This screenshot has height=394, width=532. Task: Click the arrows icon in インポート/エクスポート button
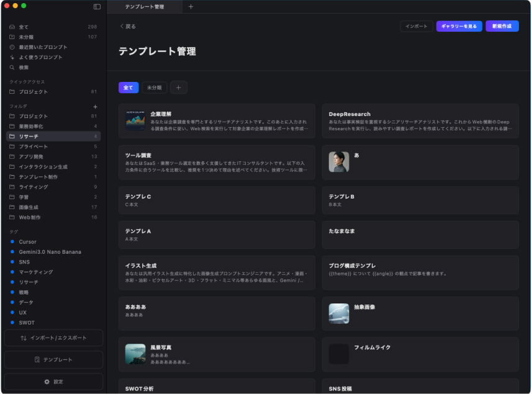point(24,338)
